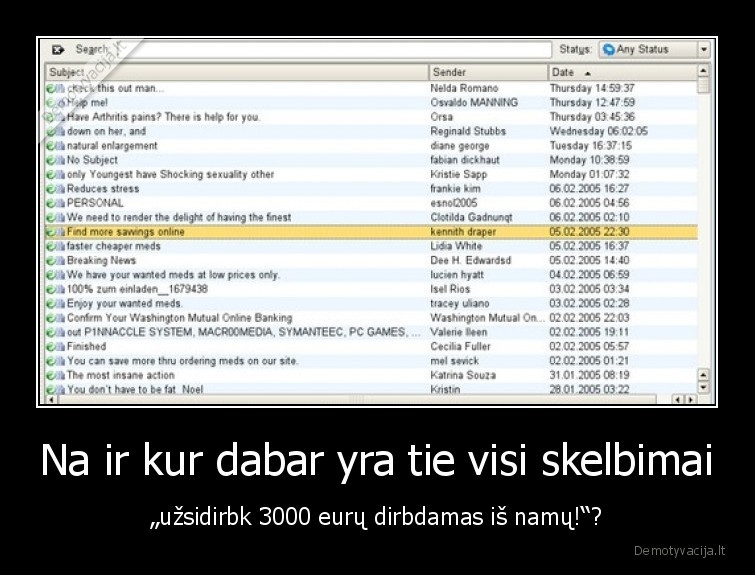This screenshot has width=755, height=575.
Task: Sort by the Sender column header
Action: click(488, 72)
